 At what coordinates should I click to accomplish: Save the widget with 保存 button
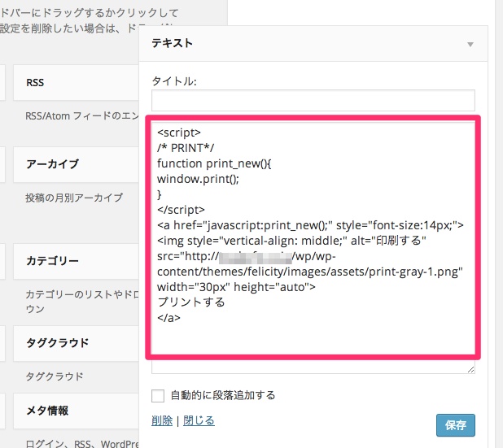click(456, 425)
